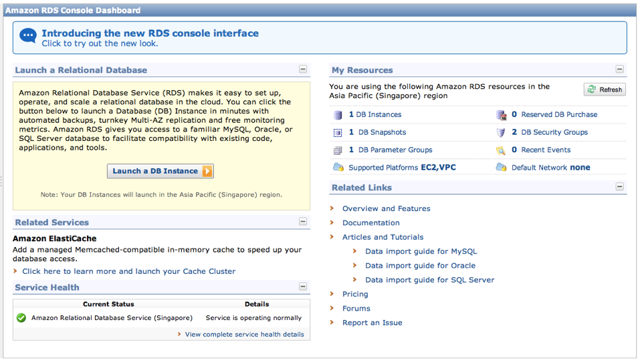Open Overview and Features link
The width and height of the screenshot is (642, 364).
pos(386,208)
